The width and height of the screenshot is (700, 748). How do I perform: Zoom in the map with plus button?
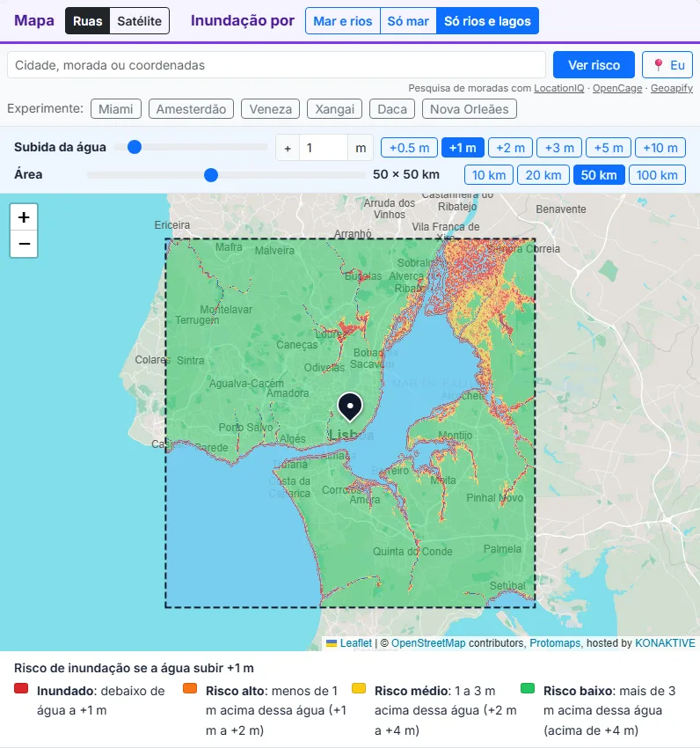(x=24, y=217)
